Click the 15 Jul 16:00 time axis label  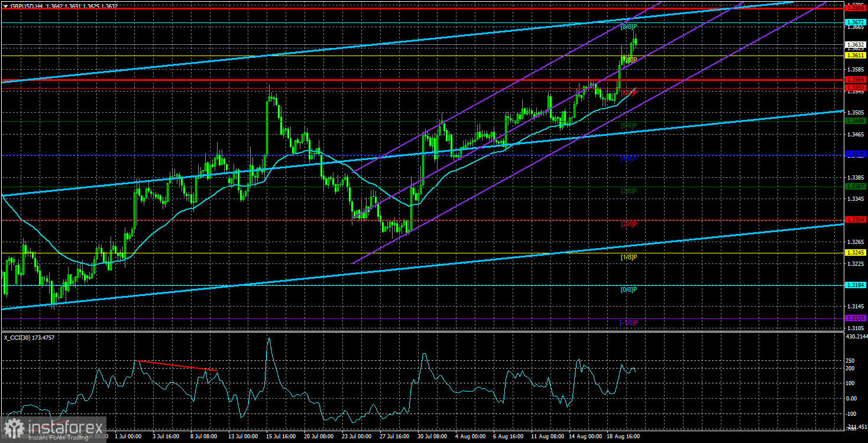pos(280,437)
